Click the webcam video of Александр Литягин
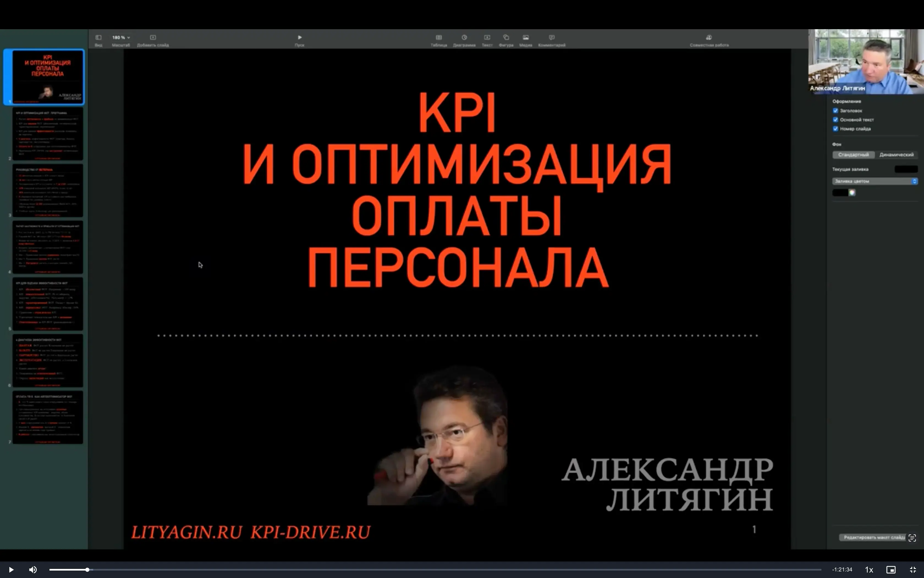This screenshot has width=924, height=578. [x=866, y=62]
